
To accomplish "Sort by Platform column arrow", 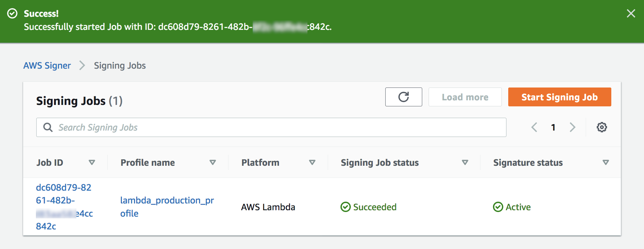I will click(x=312, y=163).
